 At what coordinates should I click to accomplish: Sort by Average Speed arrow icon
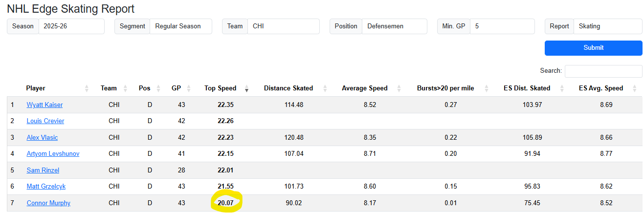pos(399,88)
